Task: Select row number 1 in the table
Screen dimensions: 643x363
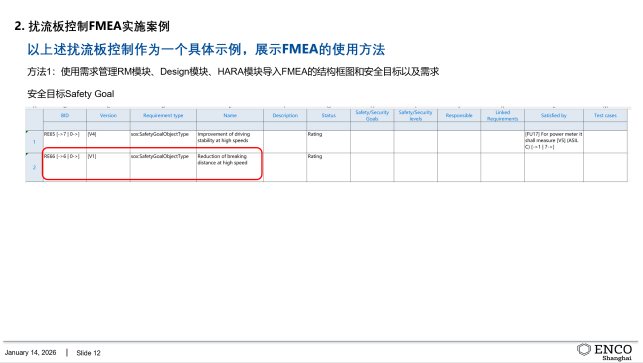Action: (x=34, y=142)
